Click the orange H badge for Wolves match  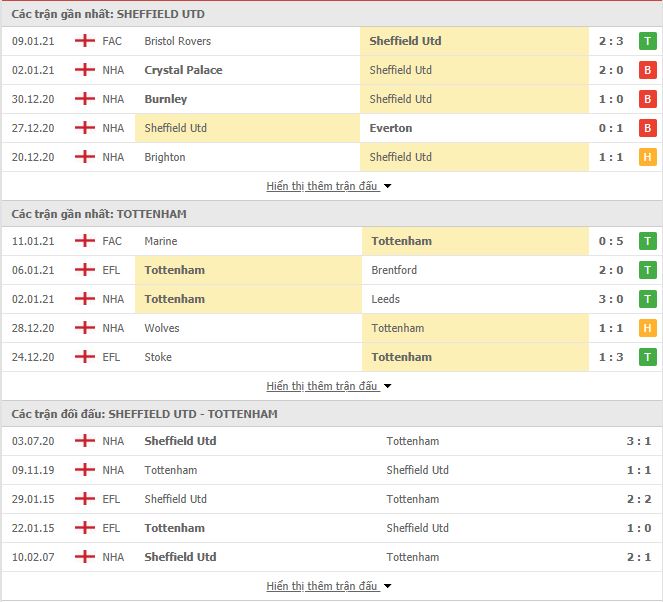click(x=647, y=328)
